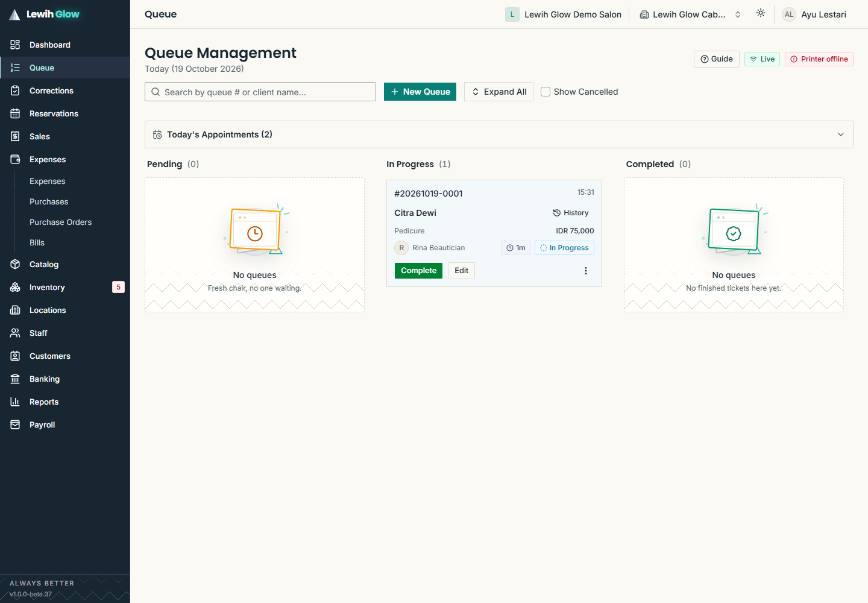
Task: Open the Lewih Glow Cab... branch selector
Action: click(690, 14)
